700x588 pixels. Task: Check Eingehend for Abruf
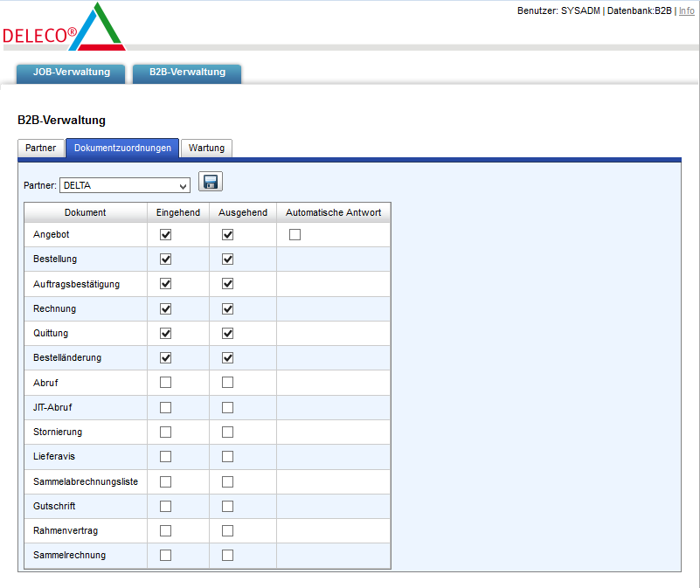tap(166, 383)
